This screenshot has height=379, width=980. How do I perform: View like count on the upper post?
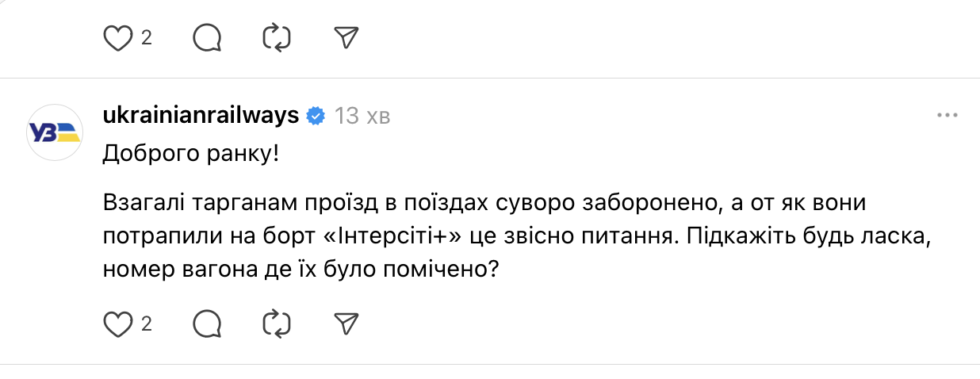pyautogui.click(x=147, y=37)
